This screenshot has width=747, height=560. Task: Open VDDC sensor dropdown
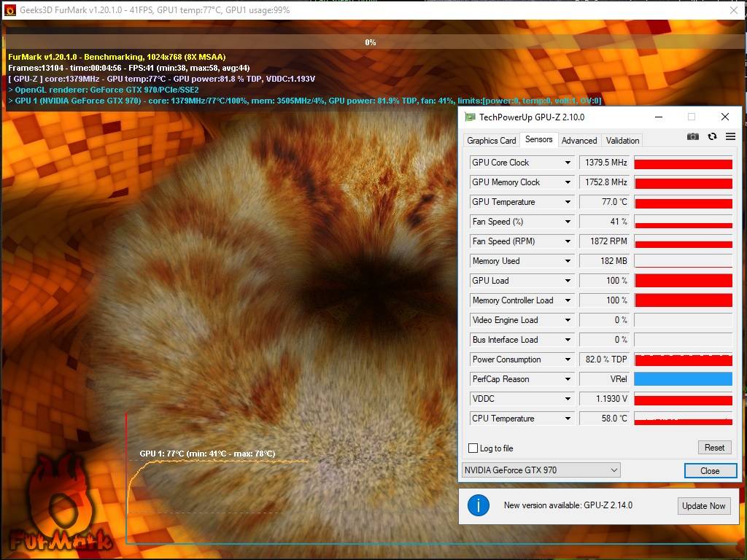pyautogui.click(x=568, y=399)
